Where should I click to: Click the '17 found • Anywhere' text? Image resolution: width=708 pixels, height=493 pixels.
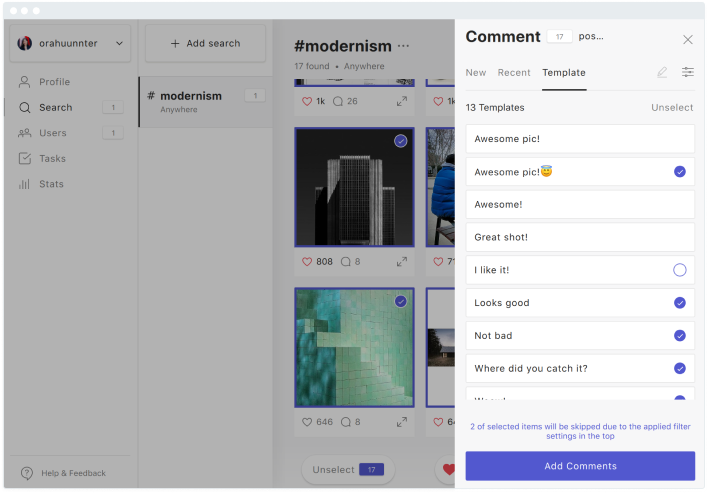[x=339, y=66]
